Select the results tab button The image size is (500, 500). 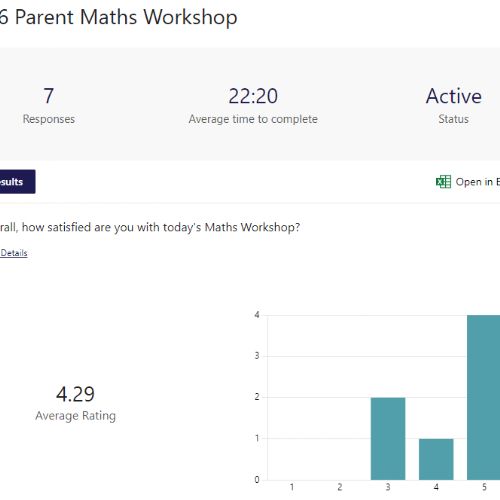17,182
